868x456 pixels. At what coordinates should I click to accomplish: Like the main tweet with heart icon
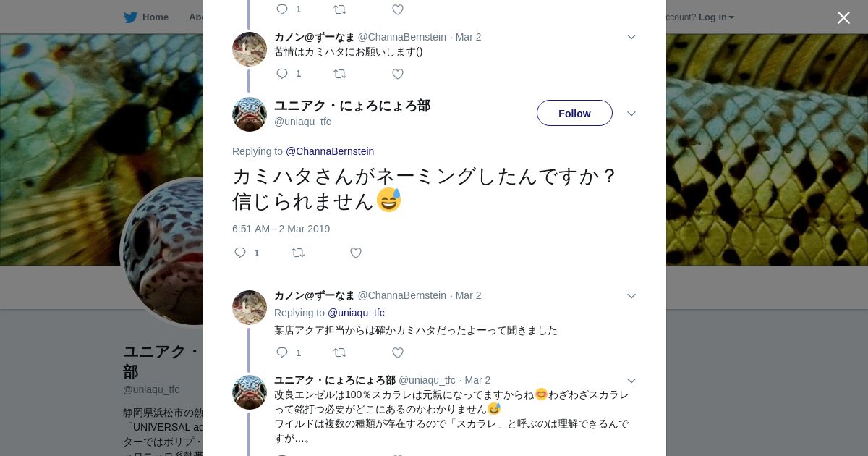tap(356, 253)
